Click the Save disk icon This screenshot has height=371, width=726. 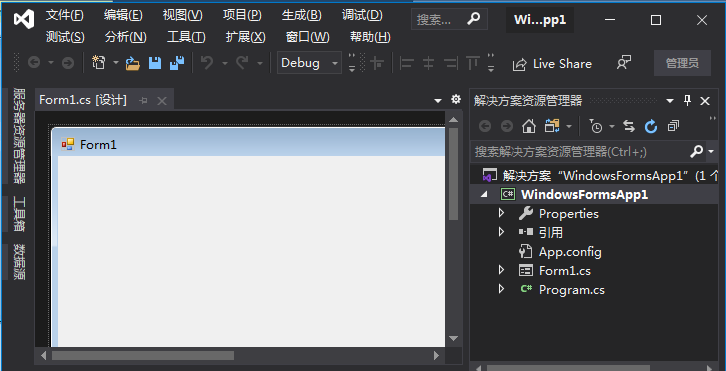[155, 63]
